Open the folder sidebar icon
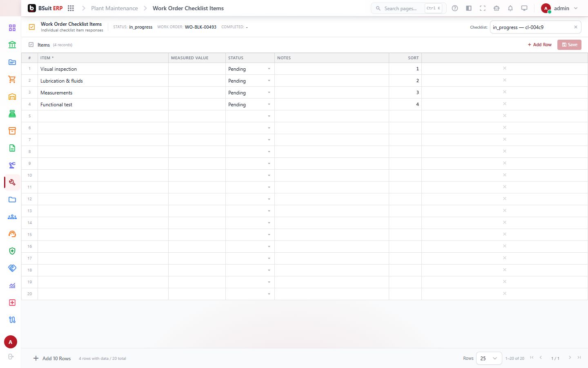The height and width of the screenshot is (368, 588). point(12,200)
